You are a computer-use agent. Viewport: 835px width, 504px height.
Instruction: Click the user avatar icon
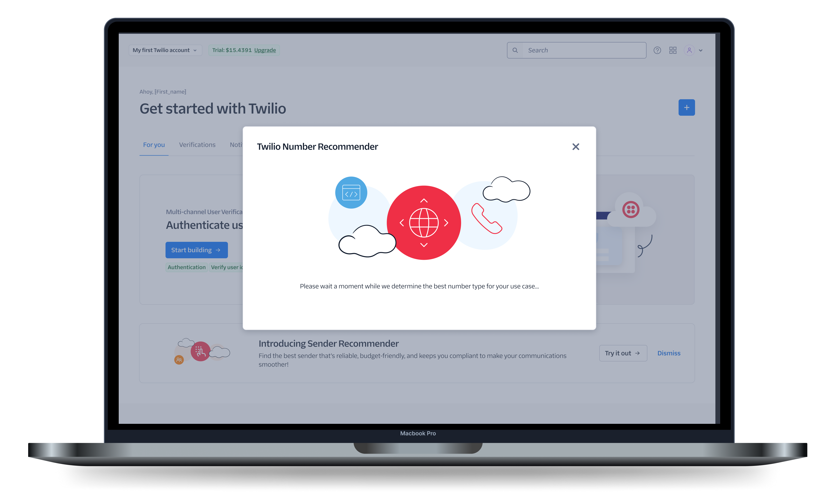pos(689,50)
